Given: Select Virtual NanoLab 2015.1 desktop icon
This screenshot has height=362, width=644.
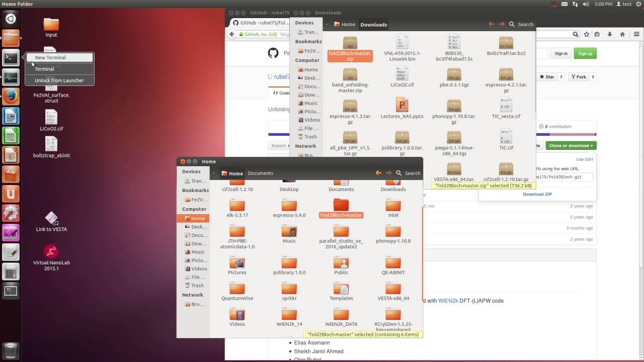Looking at the screenshot, I should 51,258.
